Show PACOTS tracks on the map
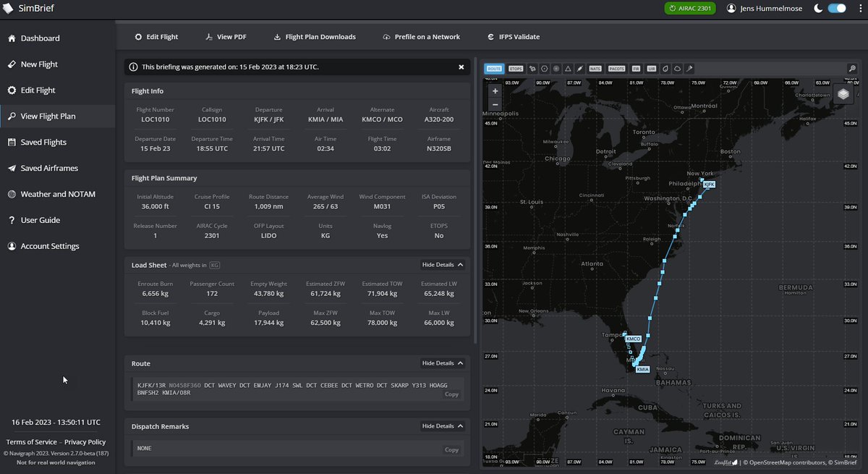The height and width of the screenshot is (474, 868). click(617, 68)
